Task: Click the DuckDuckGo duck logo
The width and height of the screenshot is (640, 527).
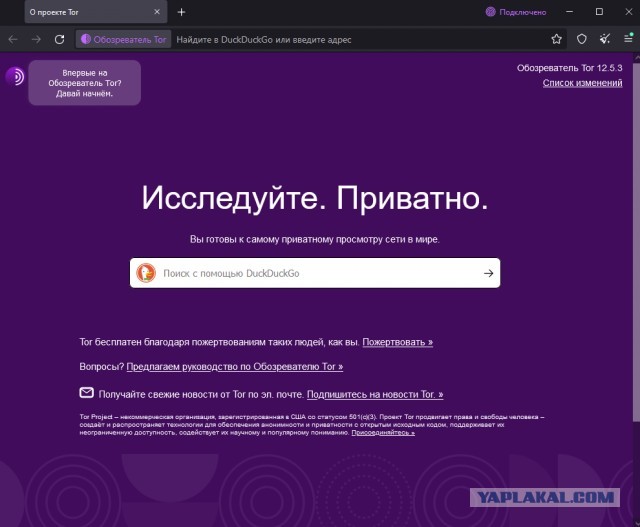Action: (x=146, y=273)
